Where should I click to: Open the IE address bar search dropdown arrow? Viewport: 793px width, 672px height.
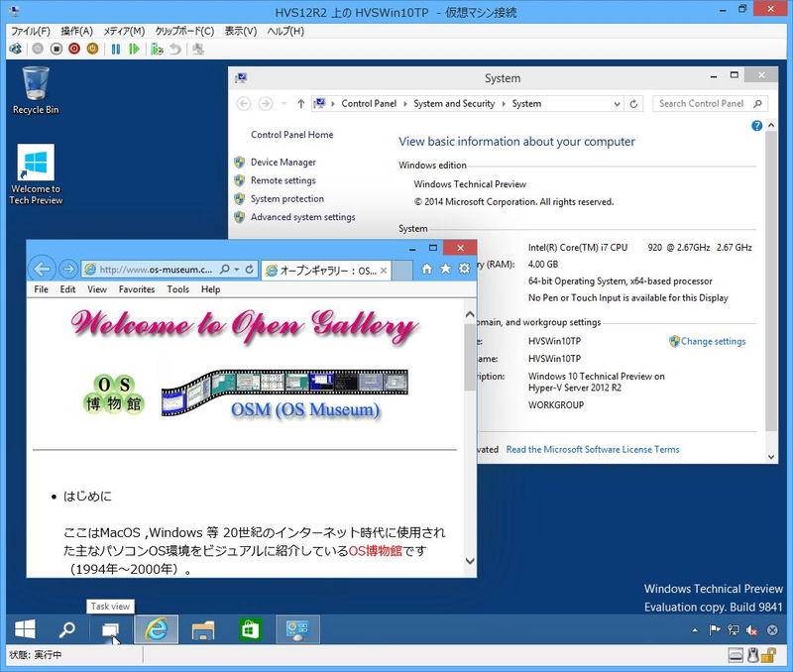click(x=237, y=270)
